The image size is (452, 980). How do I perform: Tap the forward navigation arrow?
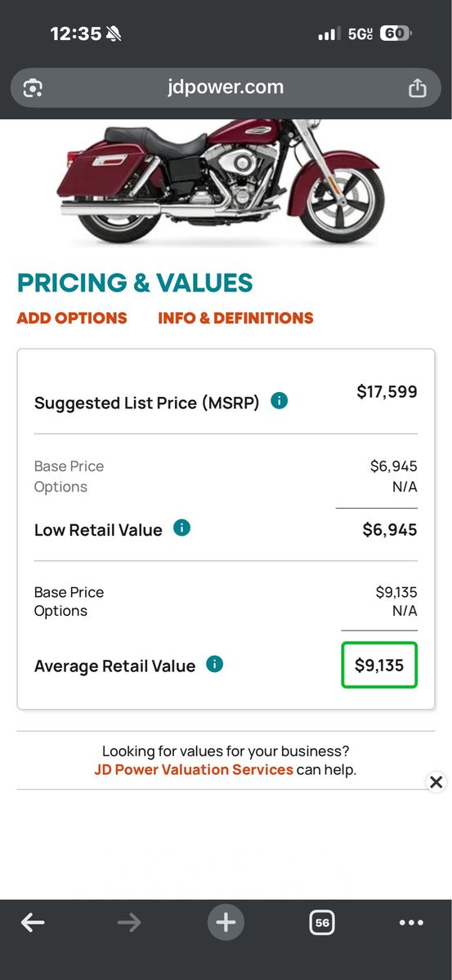click(x=129, y=923)
